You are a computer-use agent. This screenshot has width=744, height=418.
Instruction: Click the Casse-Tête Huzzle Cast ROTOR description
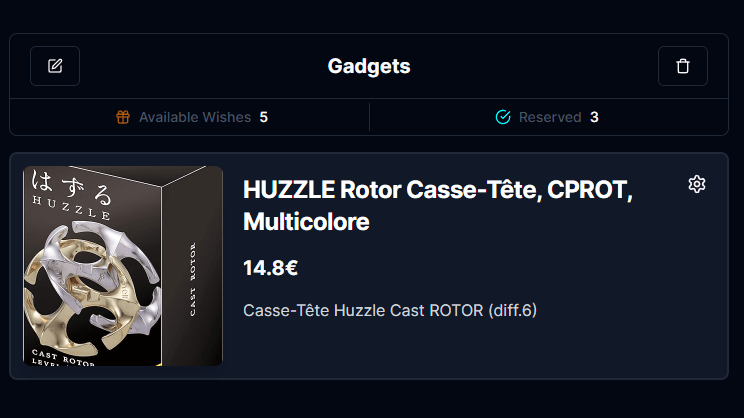pyautogui.click(x=390, y=310)
